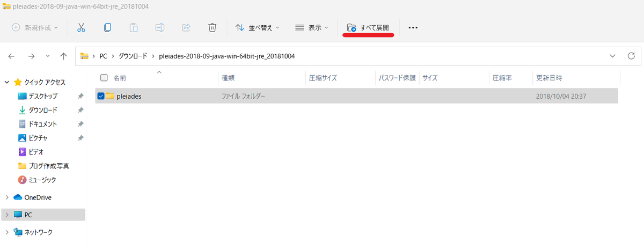This screenshot has height=250, width=644.
Task: Click PC in the breadcrumb path
Action: coord(104,56)
